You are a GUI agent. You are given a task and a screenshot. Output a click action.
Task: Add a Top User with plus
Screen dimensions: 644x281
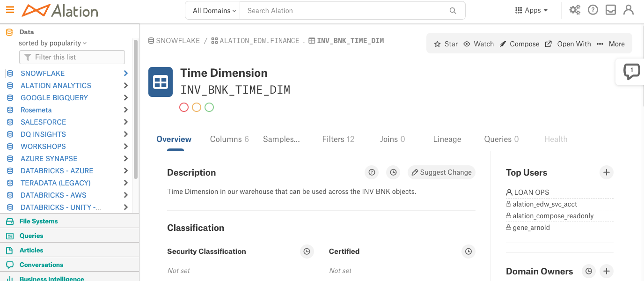pyautogui.click(x=606, y=172)
